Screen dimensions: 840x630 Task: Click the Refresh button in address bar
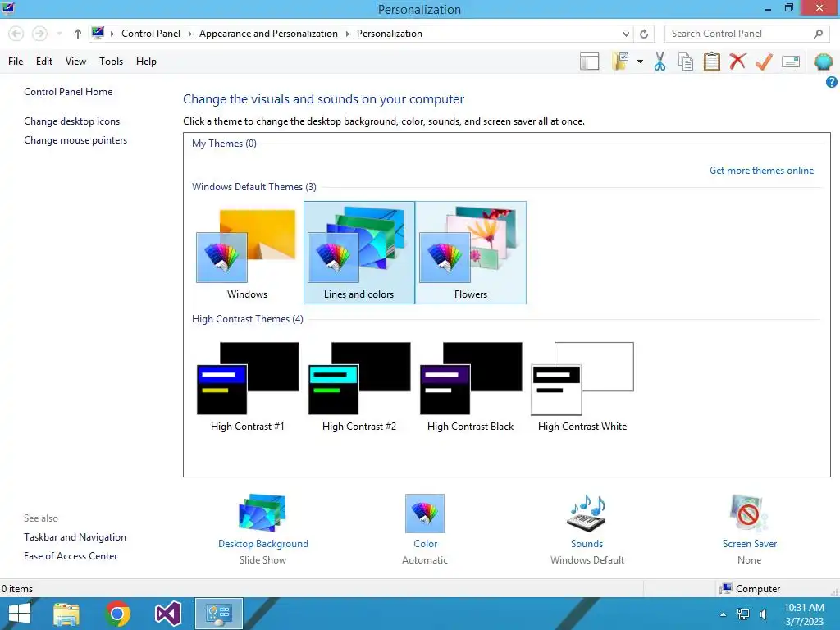point(644,34)
